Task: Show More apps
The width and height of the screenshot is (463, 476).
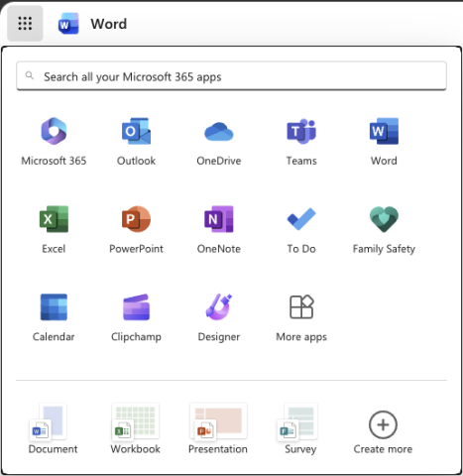Action: 301,317
